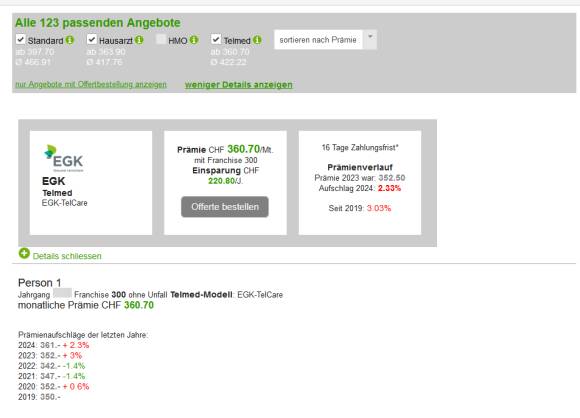Screen dimensions: 580x418
Task: Click 'Prämienaufschläge der letzten Jahre:' label
Action: (x=83, y=335)
